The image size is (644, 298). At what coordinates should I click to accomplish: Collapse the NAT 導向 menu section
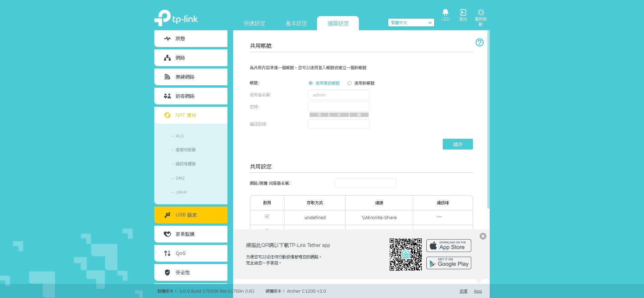tap(191, 115)
